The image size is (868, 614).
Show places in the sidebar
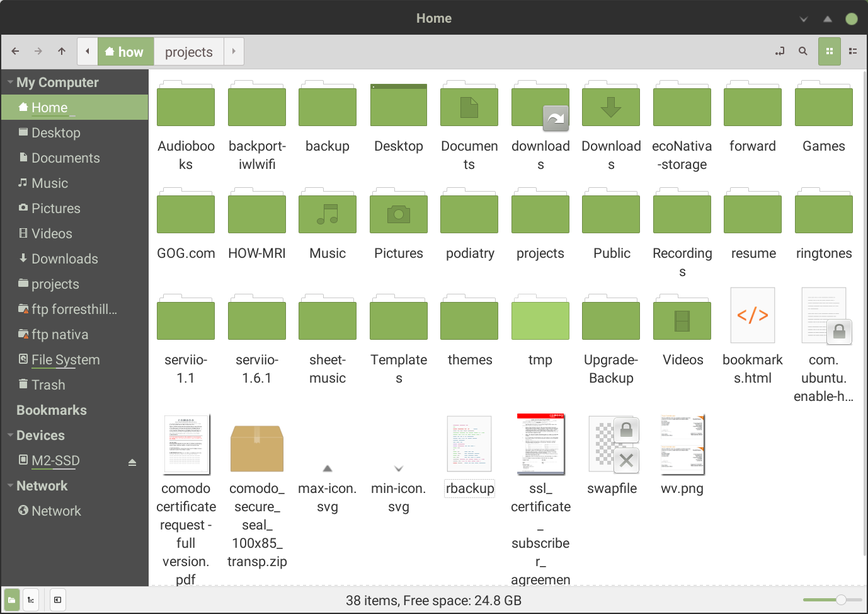12,600
